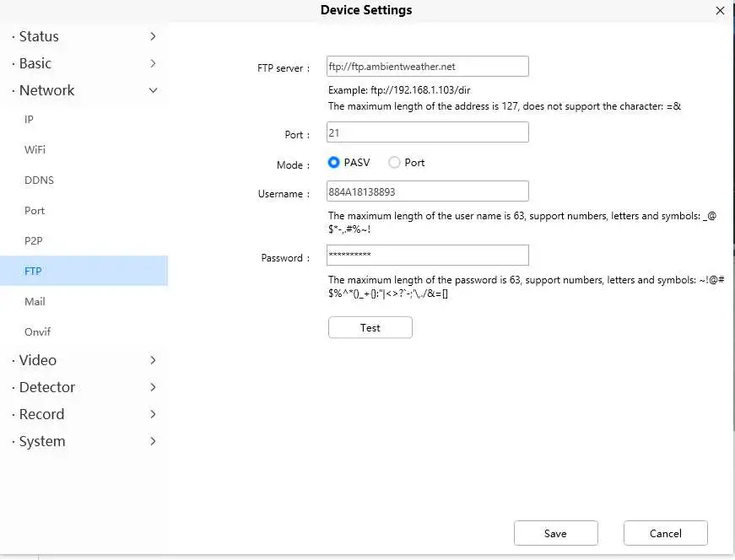The height and width of the screenshot is (560, 735).
Task: Save the FTP settings
Action: (555, 533)
